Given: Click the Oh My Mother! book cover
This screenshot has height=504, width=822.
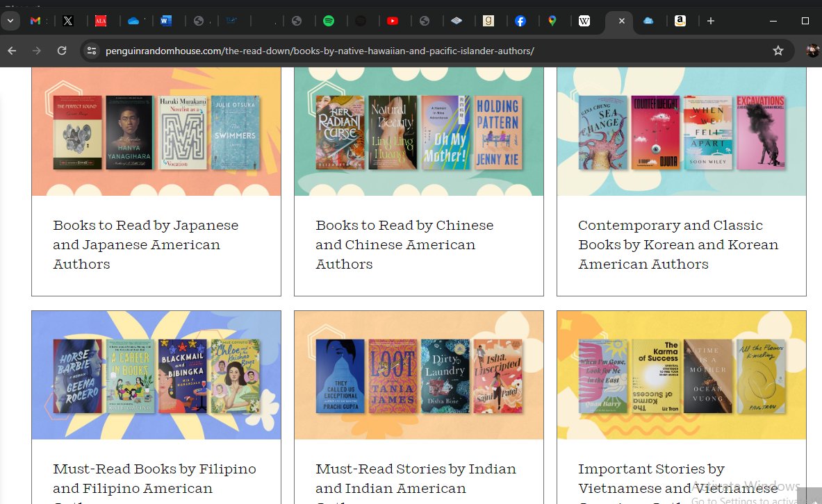Looking at the screenshot, I should [445, 132].
